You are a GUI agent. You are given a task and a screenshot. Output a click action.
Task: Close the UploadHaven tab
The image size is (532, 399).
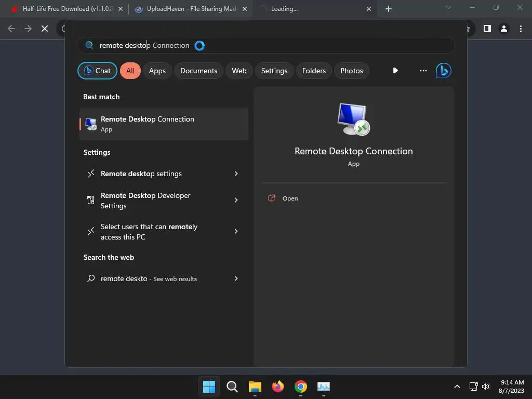point(245,9)
